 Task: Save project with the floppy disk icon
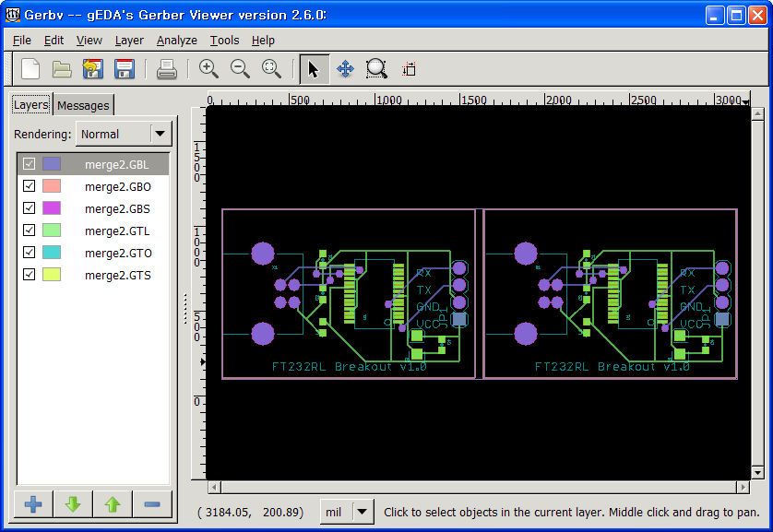pyautogui.click(x=125, y=69)
